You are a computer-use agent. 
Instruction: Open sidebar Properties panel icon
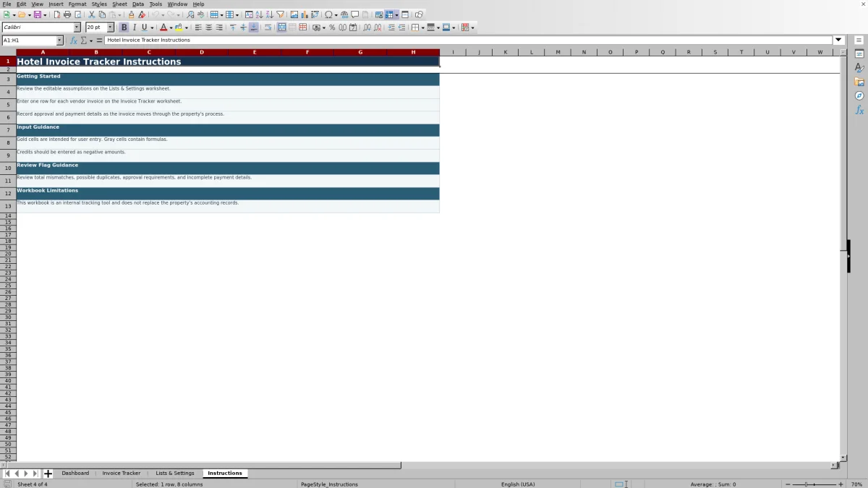pyautogui.click(x=859, y=54)
